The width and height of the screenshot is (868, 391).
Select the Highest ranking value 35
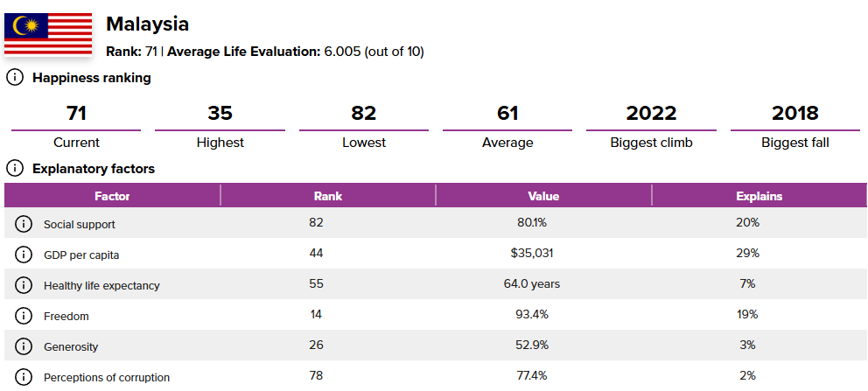coord(220,113)
